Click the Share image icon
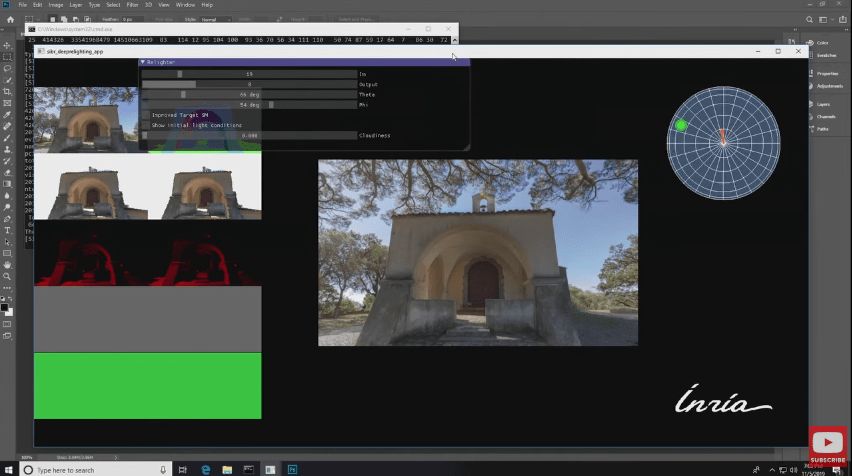Screen dimensions: 852x476 (842, 20)
